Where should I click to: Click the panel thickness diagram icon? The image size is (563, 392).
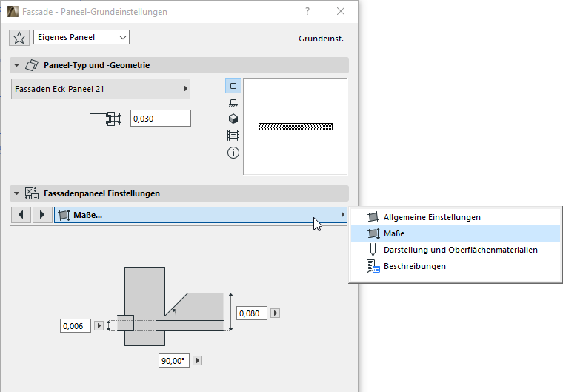pyautogui.click(x=105, y=119)
